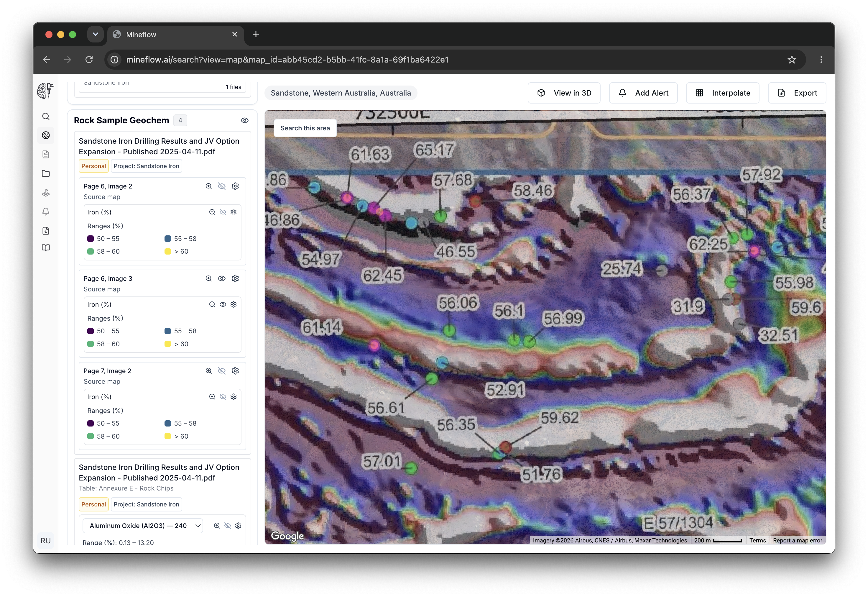Screen dimensions: 868x597
Task: Open the folder icon in sidebar
Action: pos(46,173)
